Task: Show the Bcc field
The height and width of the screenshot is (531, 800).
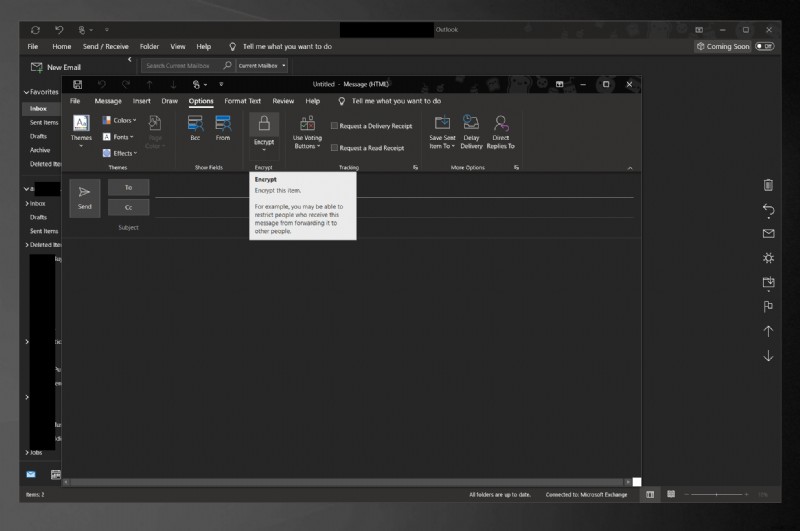Action: pos(195,128)
